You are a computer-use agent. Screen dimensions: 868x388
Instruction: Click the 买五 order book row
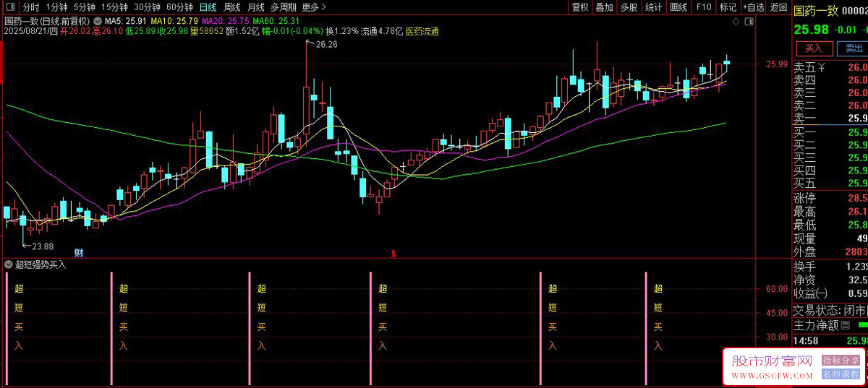830,184
